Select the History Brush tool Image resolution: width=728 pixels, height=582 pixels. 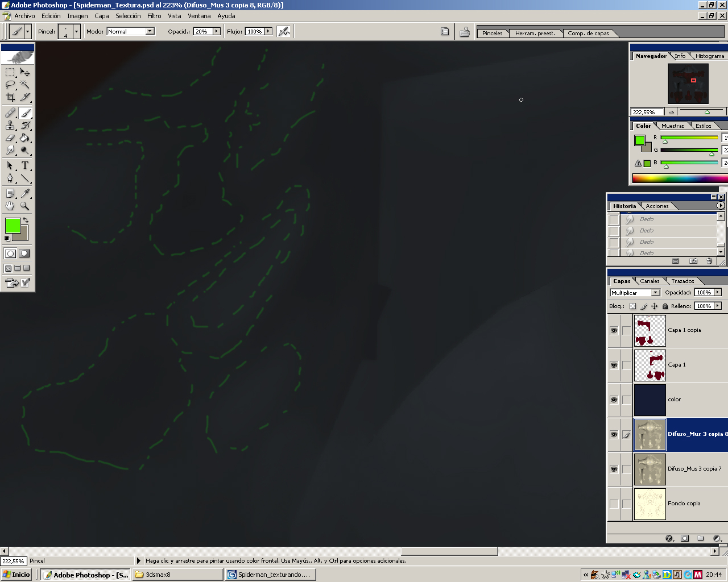(x=25, y=126)
